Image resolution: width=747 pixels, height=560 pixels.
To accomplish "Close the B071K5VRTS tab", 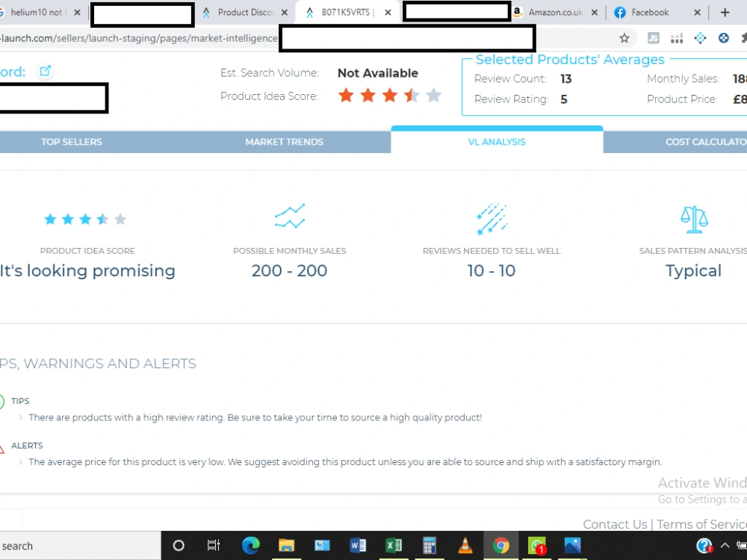I will pyautogui.click(x=388, y=13).
